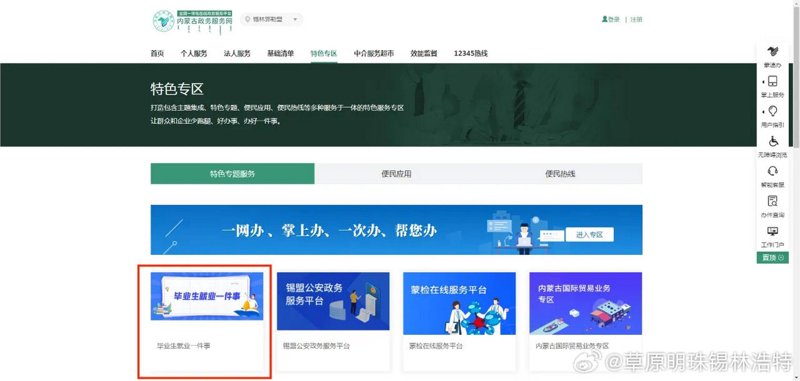Go to the 首页 menu item
This screenshot has height=381, width=800.
[x=157, y=53]
